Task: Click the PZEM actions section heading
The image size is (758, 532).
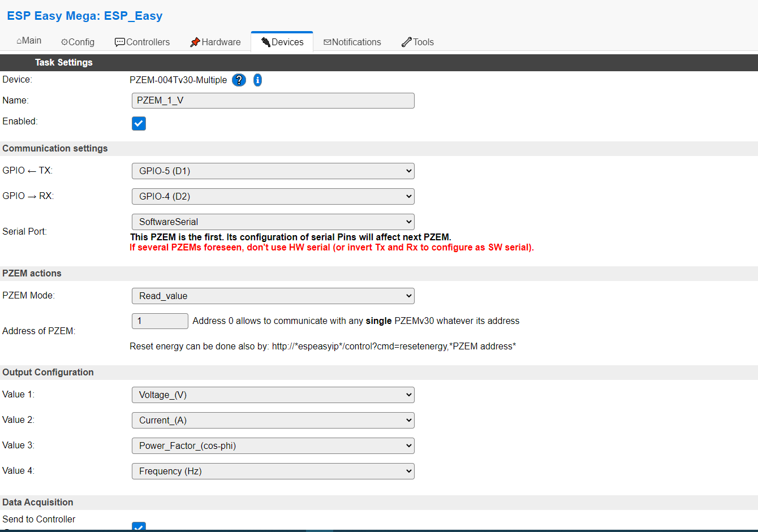Action: click(x=32, y=274)
